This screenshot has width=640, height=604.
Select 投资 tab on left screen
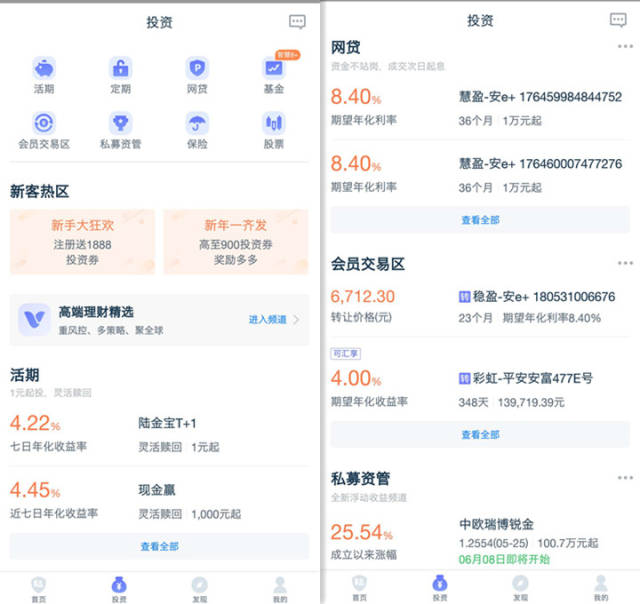pyautogui.click(x=119, y=590)
